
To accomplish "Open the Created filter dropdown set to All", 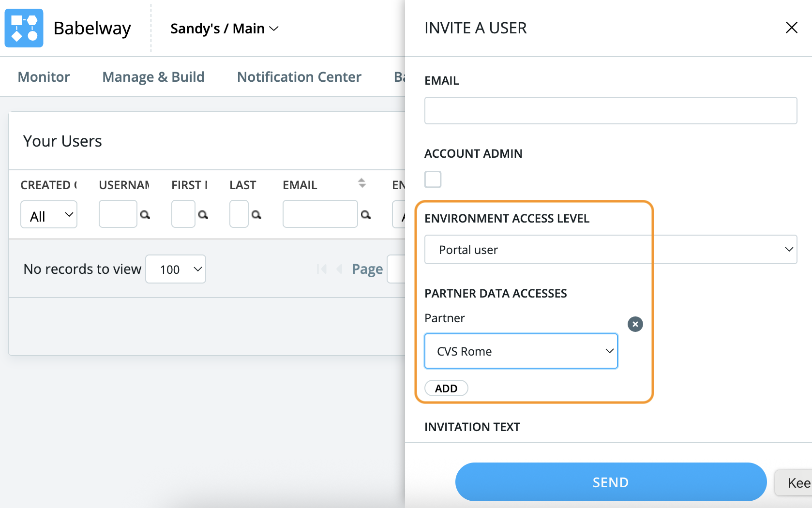I will point(49,215).
